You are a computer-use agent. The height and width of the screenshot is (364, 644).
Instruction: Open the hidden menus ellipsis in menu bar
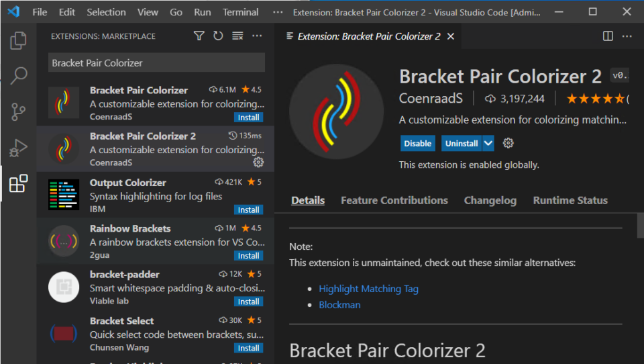coord(278,12)
